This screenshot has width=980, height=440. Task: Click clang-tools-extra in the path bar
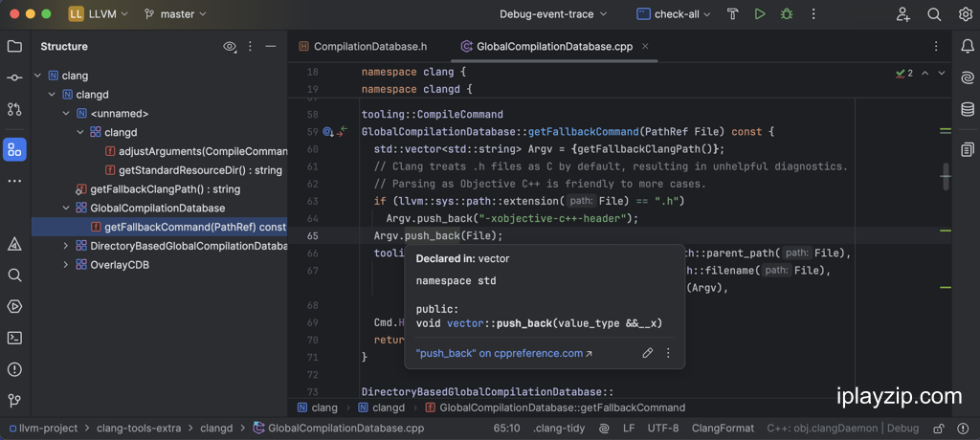139,429
